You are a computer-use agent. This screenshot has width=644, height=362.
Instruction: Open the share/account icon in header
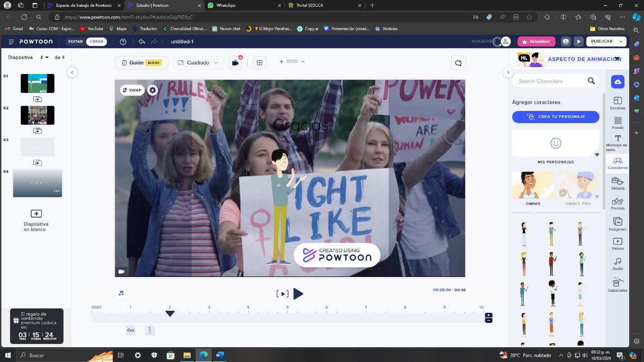[x=506, y=41]
